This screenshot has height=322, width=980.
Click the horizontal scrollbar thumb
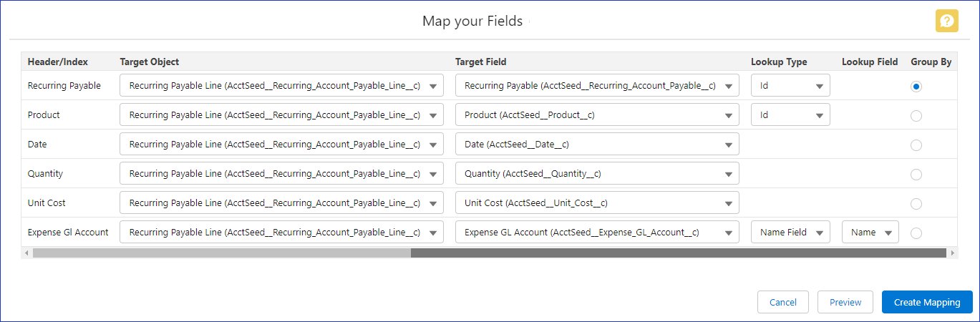tap(678, 253)
